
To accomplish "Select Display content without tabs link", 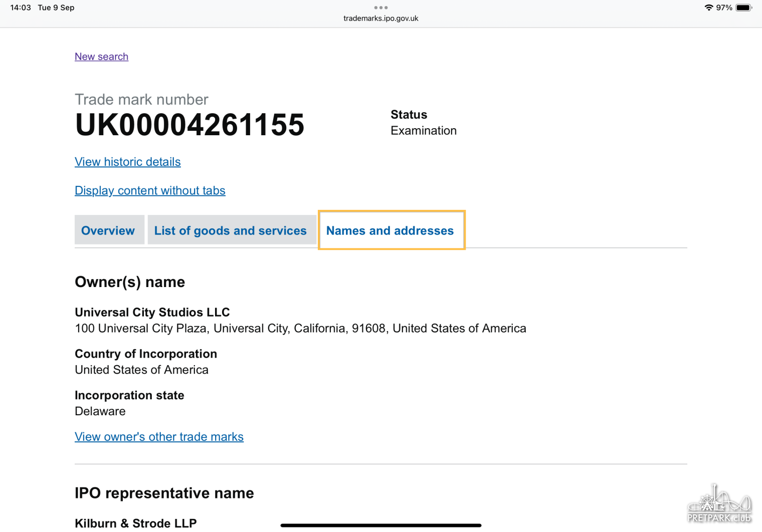I will click(150, 190).
